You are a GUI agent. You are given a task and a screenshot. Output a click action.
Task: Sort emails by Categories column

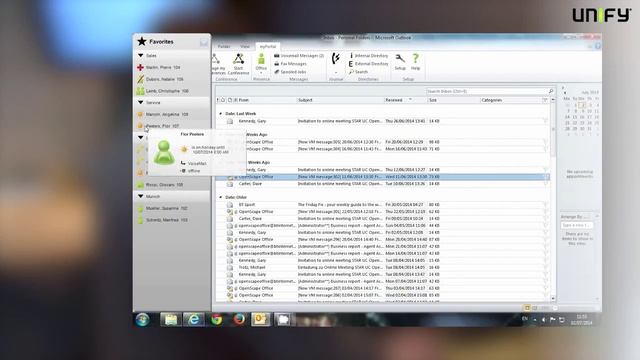click(511, 100)
